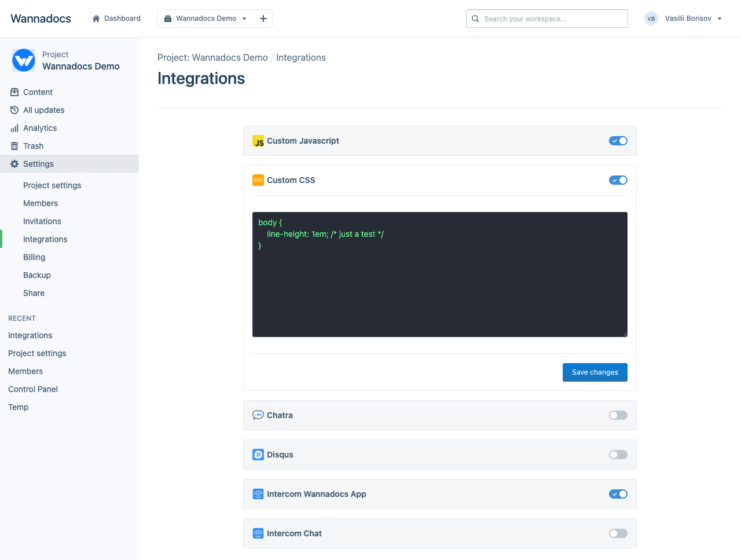Click inside the Custom CSS code editor
This screenshot has width=741, height=560.
tap(440, 274)
